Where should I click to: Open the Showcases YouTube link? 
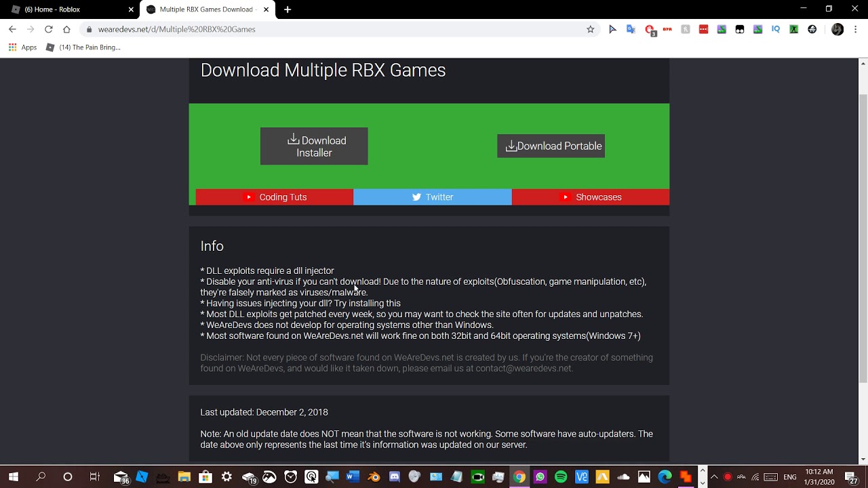(591, 197)
